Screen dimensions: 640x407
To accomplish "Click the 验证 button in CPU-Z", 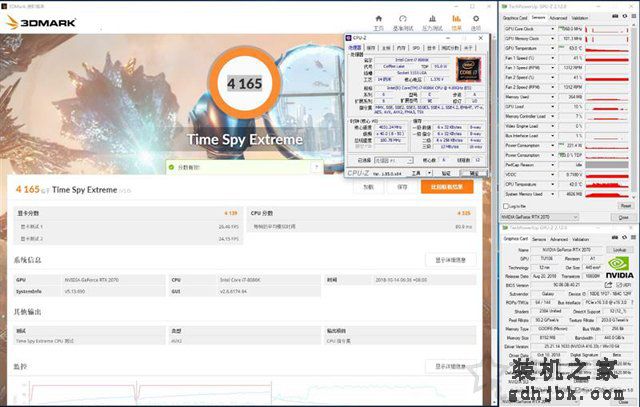I will tap(446, 173).
